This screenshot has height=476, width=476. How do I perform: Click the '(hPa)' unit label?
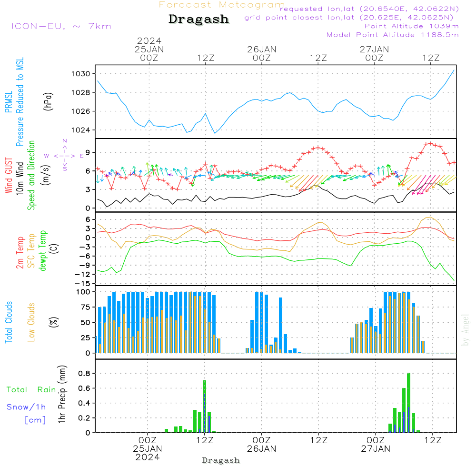click(x=48, y=101)
